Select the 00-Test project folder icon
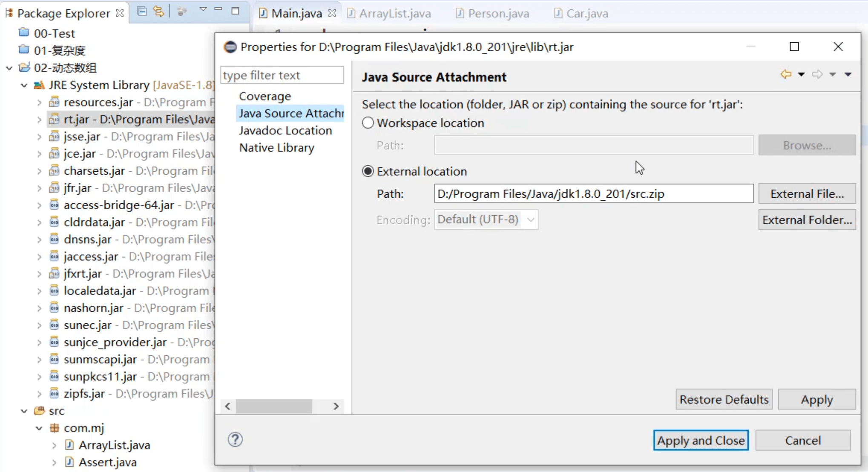This screenshot has height=472, width=868. click(x=24, y=33)
